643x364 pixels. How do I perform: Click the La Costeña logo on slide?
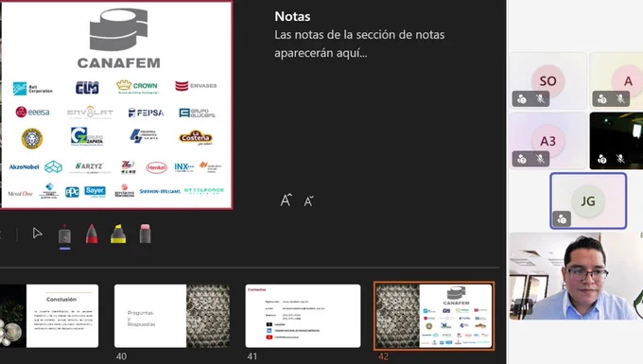196,138
